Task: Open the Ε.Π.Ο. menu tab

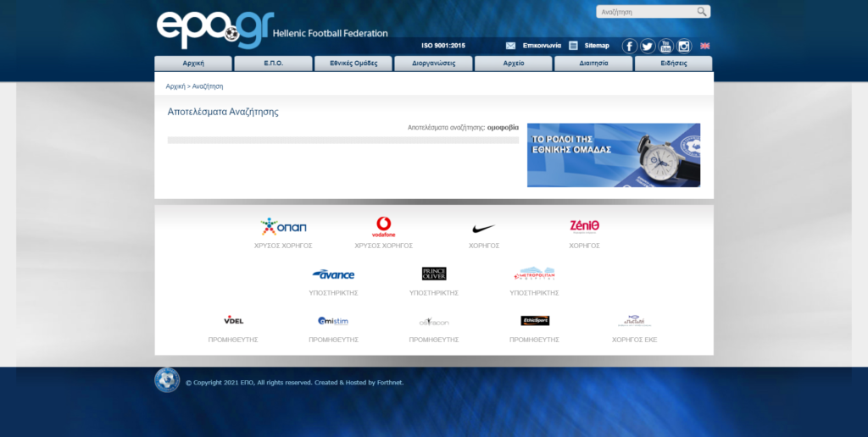Action: click(274, 64)
